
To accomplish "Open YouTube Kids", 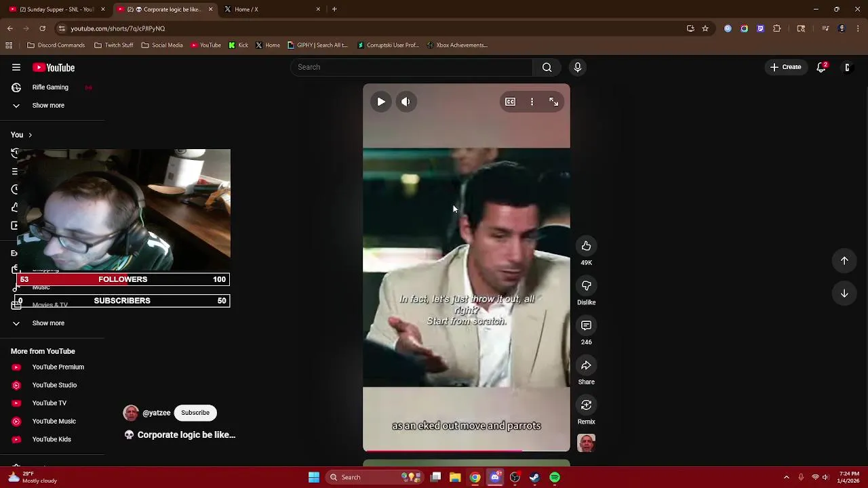I will [53, 439].
